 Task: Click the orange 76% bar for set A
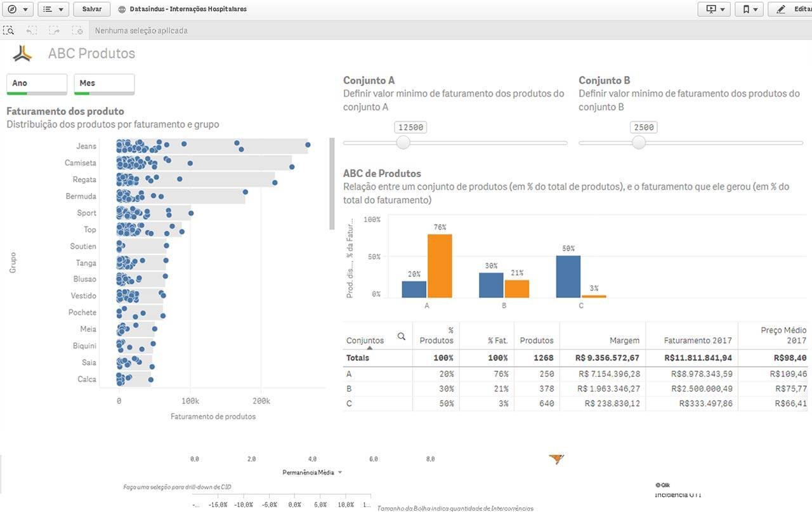click(440, 266)
